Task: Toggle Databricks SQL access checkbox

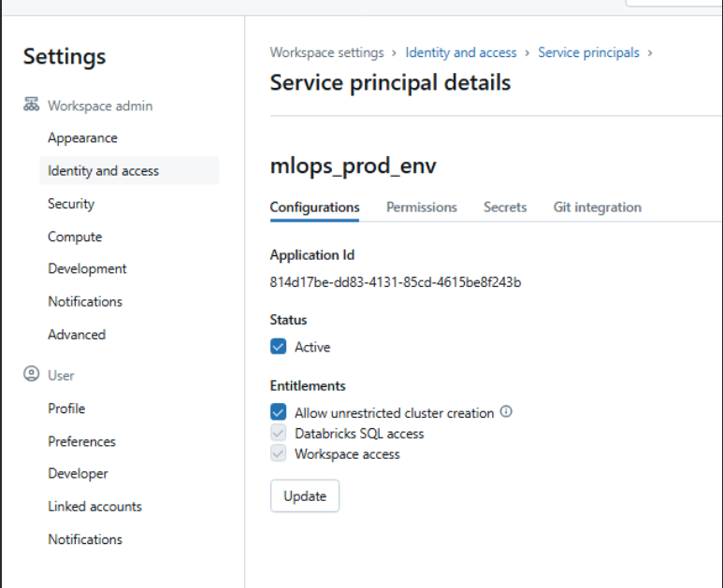Action: click(278, 434)
